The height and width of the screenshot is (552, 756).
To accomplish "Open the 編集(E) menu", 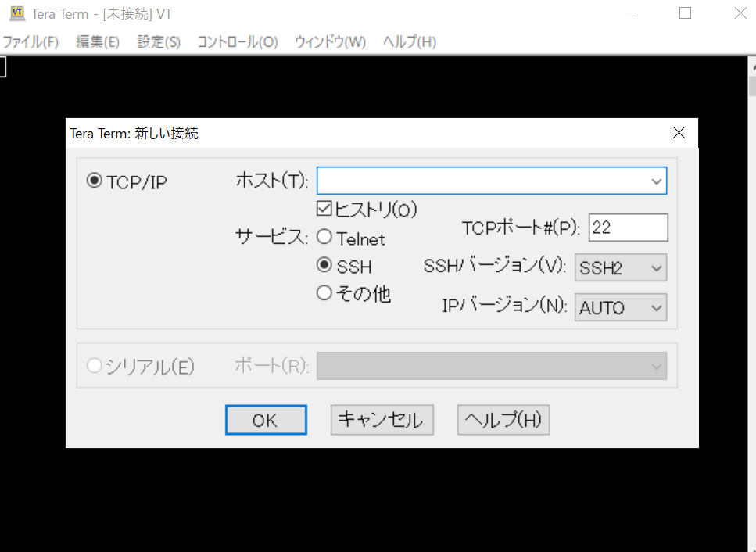I will (97, 42).
